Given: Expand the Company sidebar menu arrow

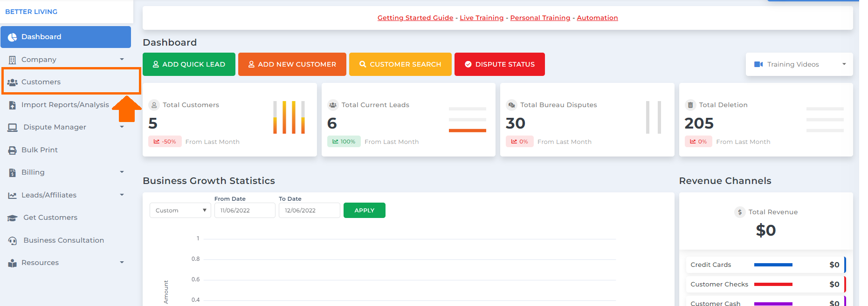Looking at the screenshot, I should [x=122, y=59].
